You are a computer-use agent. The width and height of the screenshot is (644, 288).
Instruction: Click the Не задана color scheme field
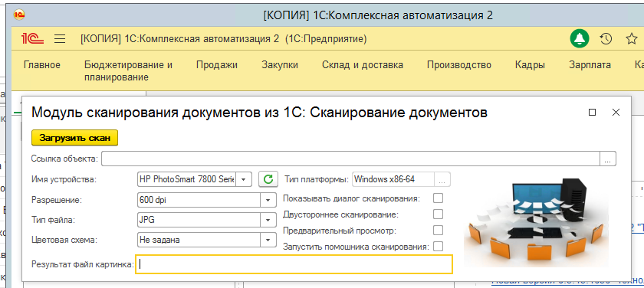[199, 240]
